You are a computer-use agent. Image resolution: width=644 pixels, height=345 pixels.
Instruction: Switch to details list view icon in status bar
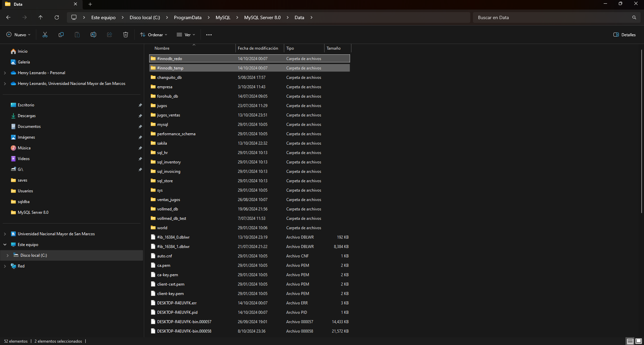[630, 341]
